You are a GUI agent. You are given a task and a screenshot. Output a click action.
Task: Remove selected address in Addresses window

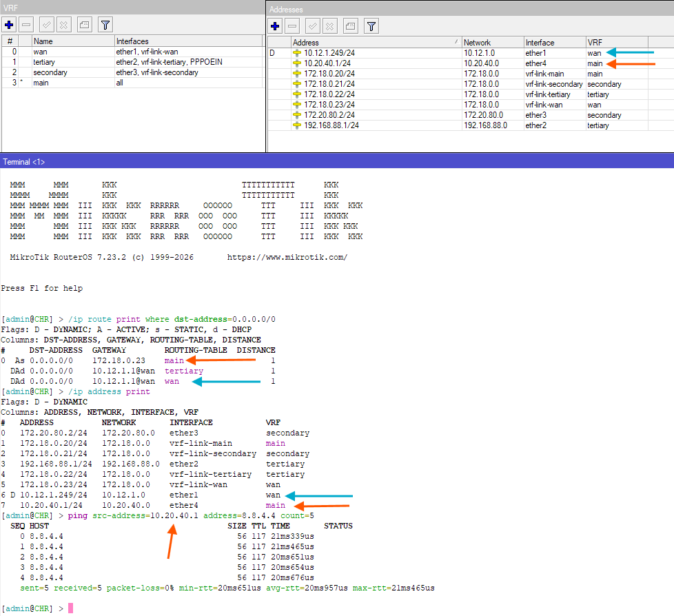(292, 26)
